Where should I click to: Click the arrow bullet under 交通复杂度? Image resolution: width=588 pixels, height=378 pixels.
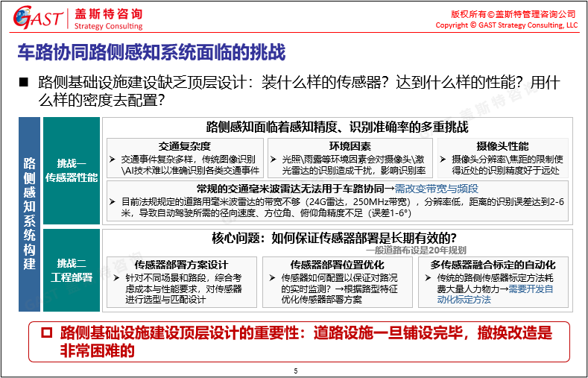pos(112,160)
